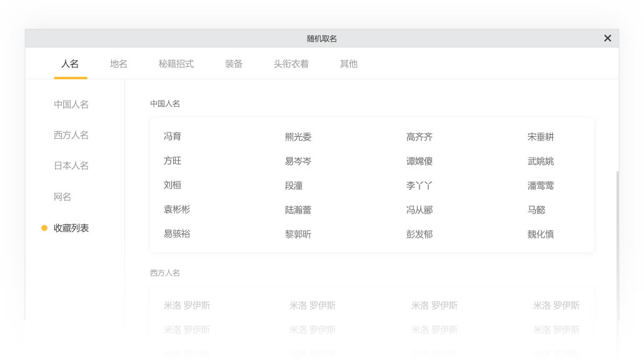Viewport: 644px width, 361px height.
Task: Click the yellow dot beside 收藏列表
Action: [44, 228]
